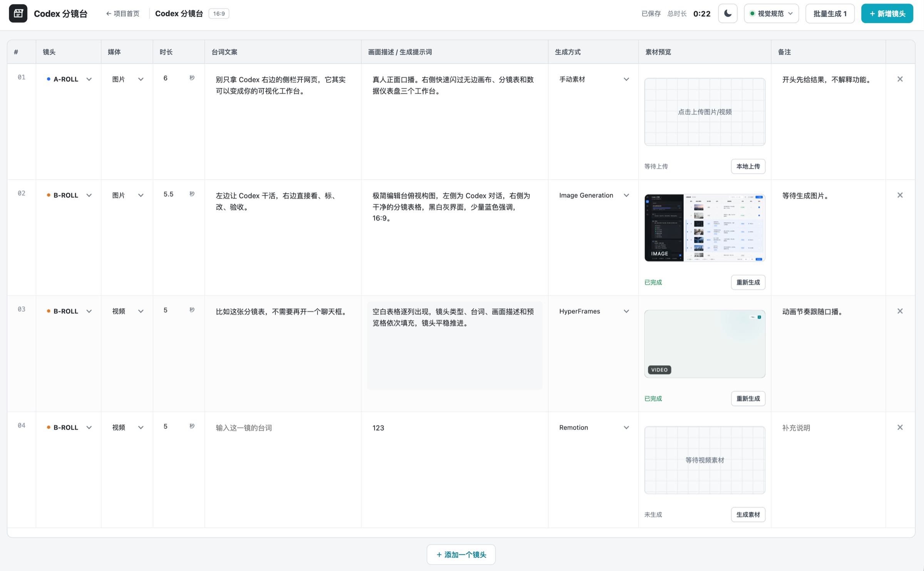924x571 pixels.
Task: Edit the row 03 duration field
Action: [x=172, y=311]
